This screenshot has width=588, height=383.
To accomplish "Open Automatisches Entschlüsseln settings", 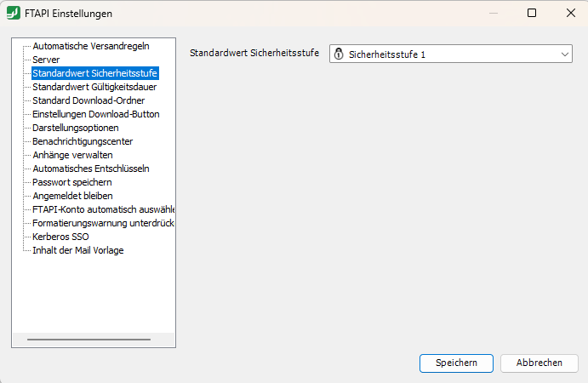I will [x=91, y=169].
